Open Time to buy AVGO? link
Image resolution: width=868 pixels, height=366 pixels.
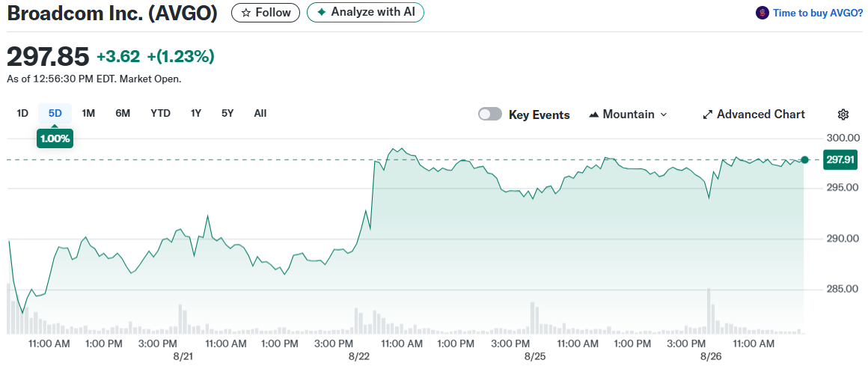[x=818, y=13]
